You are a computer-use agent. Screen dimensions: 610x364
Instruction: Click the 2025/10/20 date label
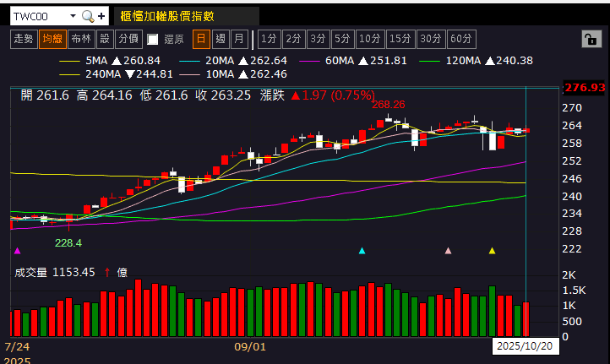click(x=525, y=346)
